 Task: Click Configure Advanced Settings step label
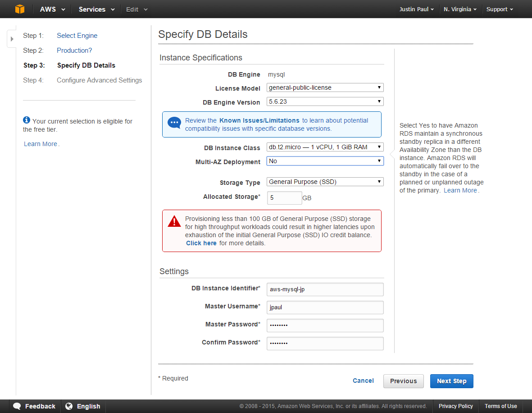pyautogui.click(x=100, y=80)
